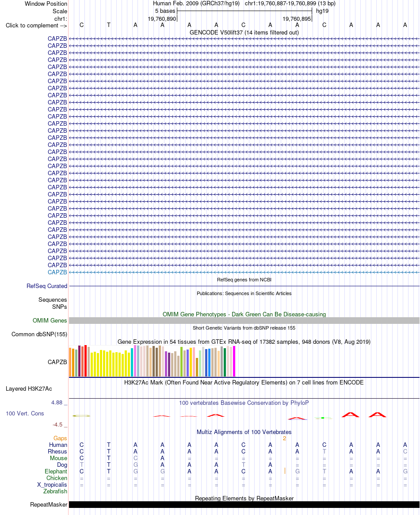
Task: Open the 'OMIM Gene Phenotypes' green title
Action: (x=244, y=314)
